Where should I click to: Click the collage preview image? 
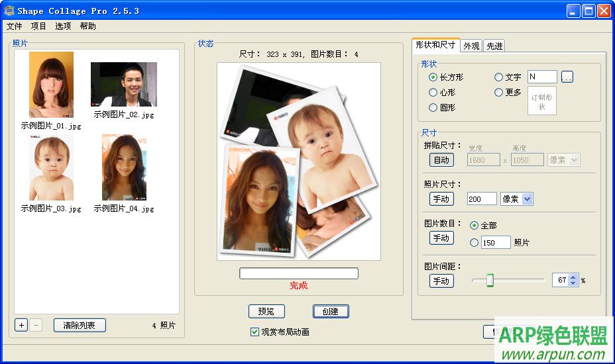(x=299, y=161)
